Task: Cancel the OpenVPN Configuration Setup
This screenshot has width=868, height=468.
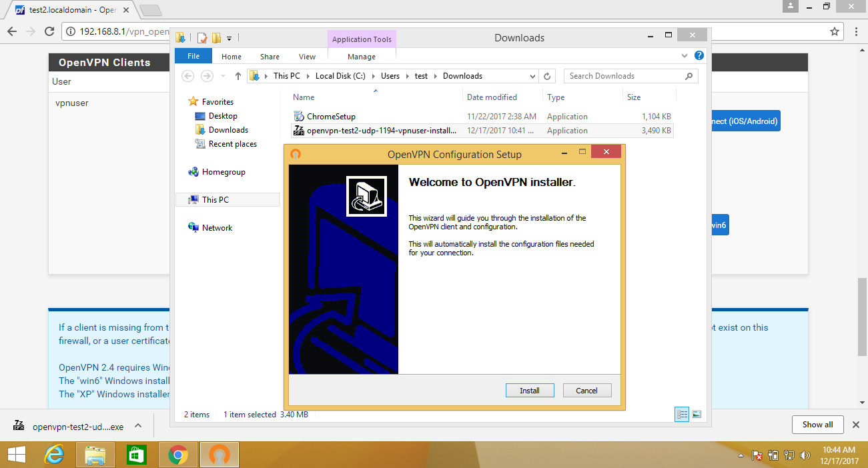Action: click(587, 391)
